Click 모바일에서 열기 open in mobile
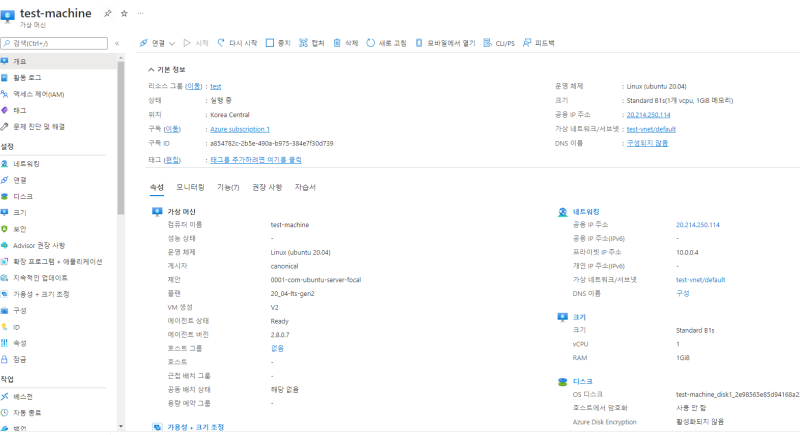 tap(445, 43)
